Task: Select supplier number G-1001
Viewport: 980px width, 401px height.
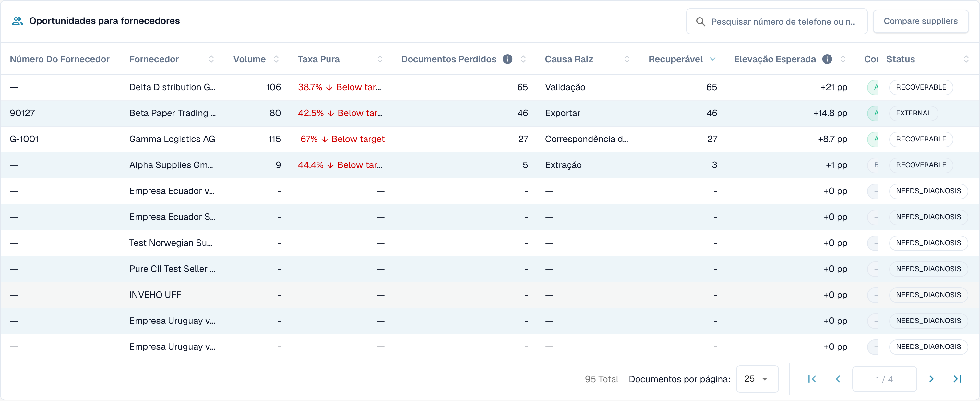Action: [x=24, y=139]
